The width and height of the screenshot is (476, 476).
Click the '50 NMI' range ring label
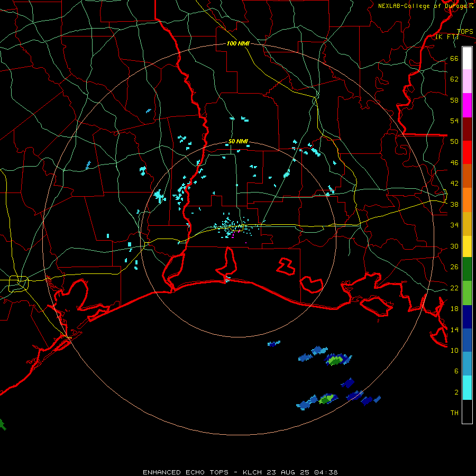[238, 141]
